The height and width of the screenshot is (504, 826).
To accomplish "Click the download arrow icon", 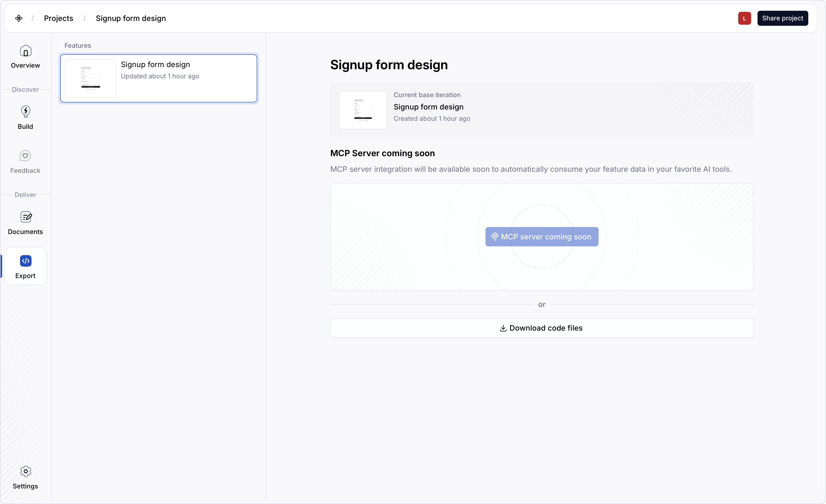I will pyautogui.click(x=503, y=328).
